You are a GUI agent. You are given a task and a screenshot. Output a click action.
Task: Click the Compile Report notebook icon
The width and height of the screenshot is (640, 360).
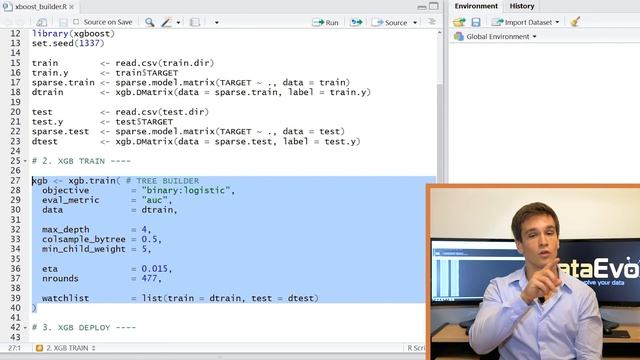point(195,22)
